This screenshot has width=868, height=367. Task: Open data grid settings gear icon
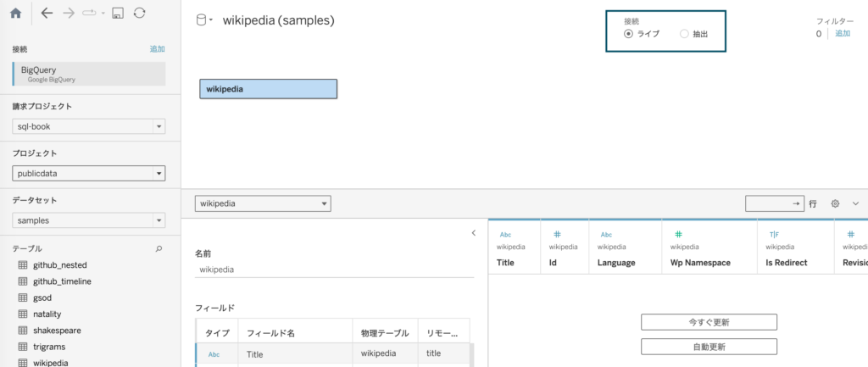point(835,203)
